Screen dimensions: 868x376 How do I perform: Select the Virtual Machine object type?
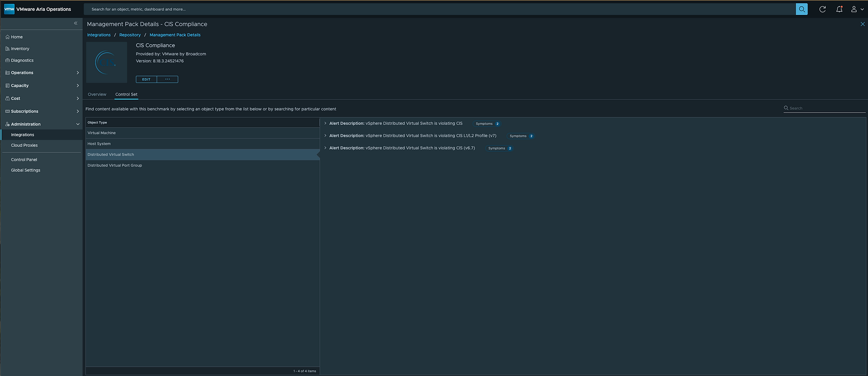click(203, 133)
